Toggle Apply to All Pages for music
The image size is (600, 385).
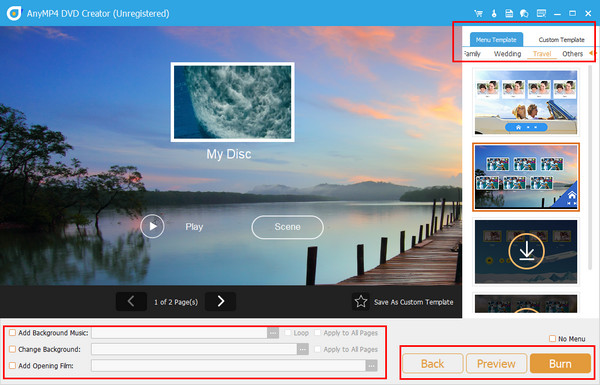tap(317, 333)
